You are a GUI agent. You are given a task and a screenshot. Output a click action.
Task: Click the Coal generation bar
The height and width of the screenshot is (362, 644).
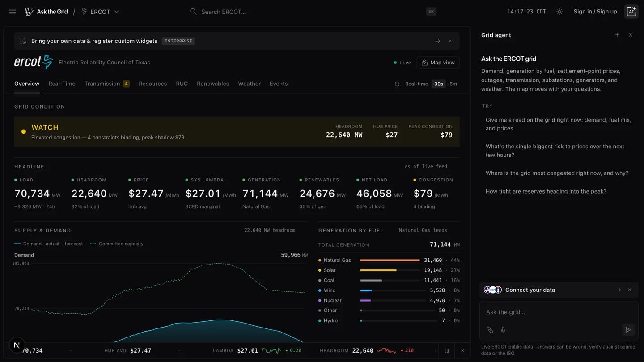pos(390,280)
